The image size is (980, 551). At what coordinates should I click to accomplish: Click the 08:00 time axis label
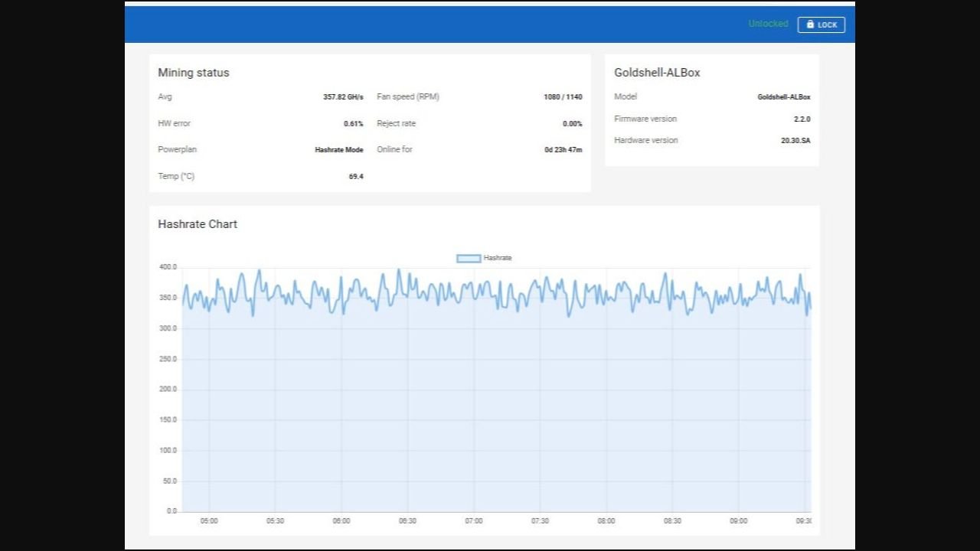pos(606,521)
